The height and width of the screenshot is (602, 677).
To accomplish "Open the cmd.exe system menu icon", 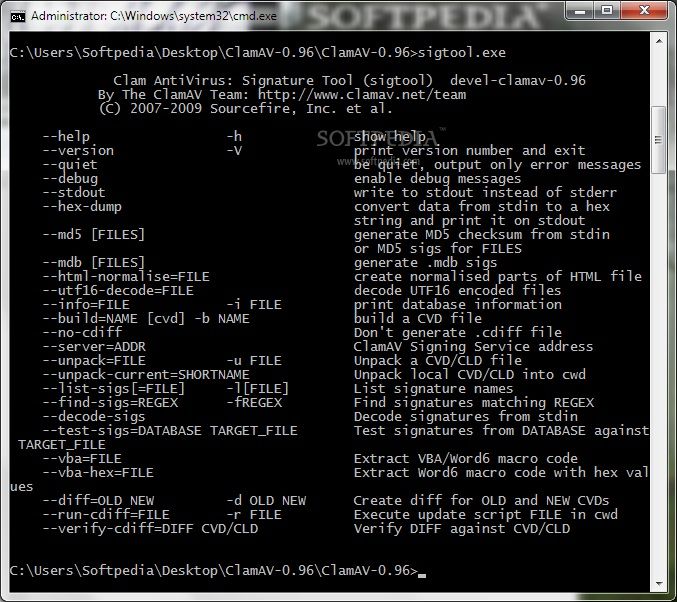I will click(x=18, y=17).
